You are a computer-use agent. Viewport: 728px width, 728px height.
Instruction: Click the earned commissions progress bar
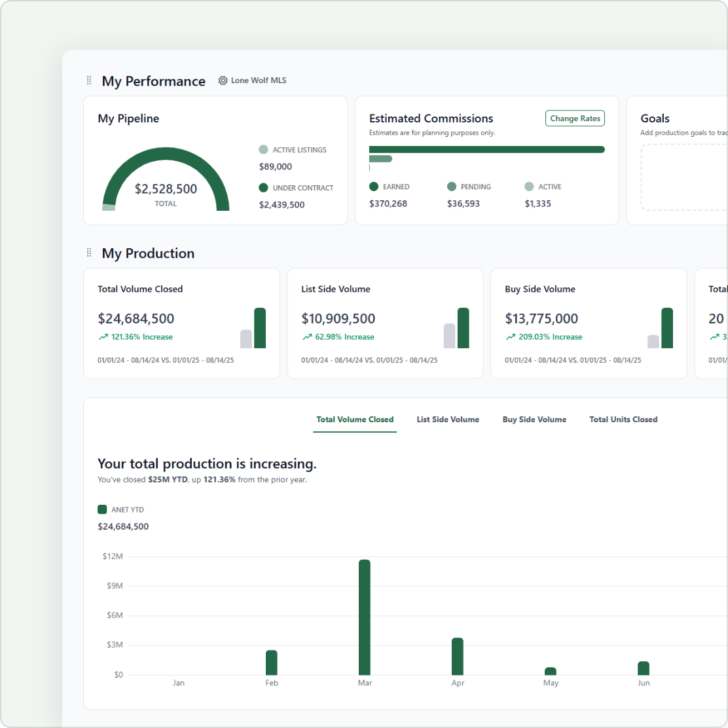[486, 149]
